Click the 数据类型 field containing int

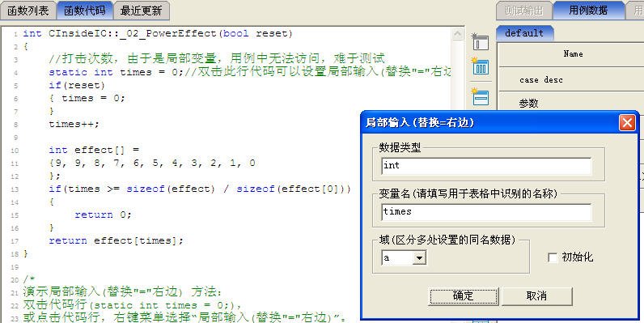486,166
